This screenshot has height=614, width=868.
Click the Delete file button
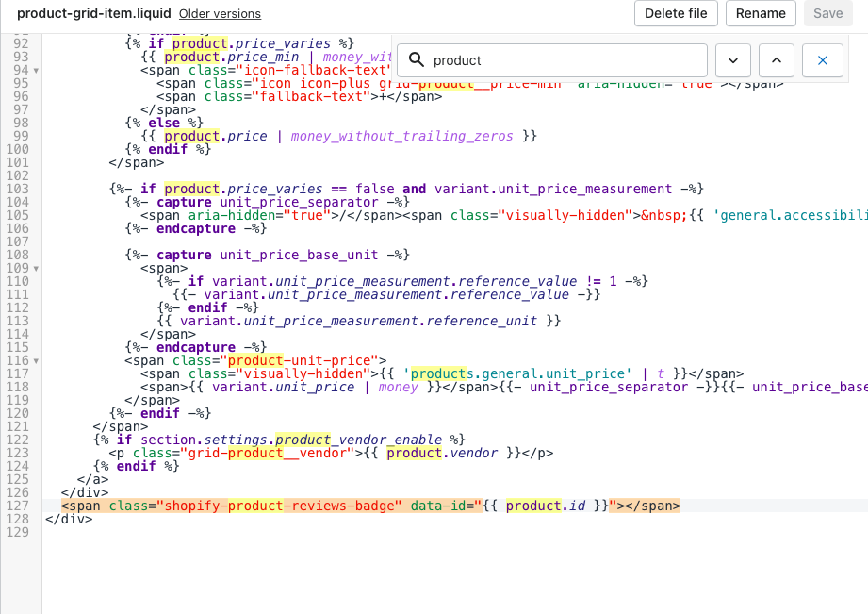(x=676, y=13)
